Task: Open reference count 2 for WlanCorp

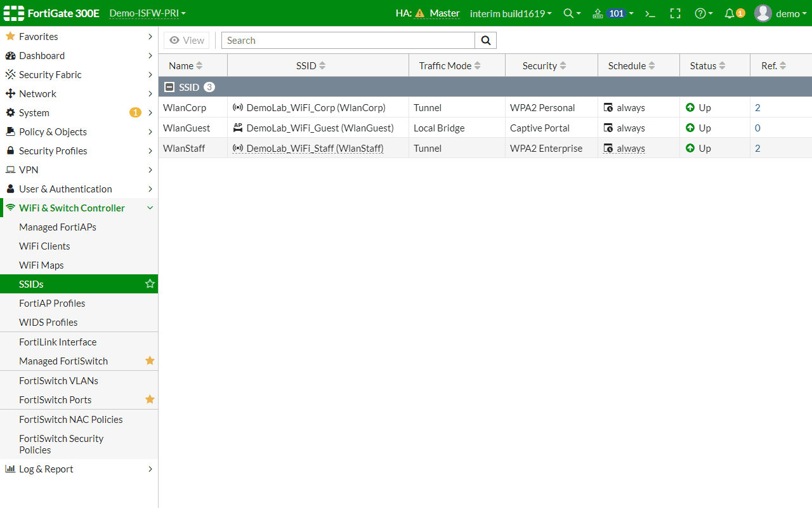Action: pyautogui.click(x=757, y=108)
